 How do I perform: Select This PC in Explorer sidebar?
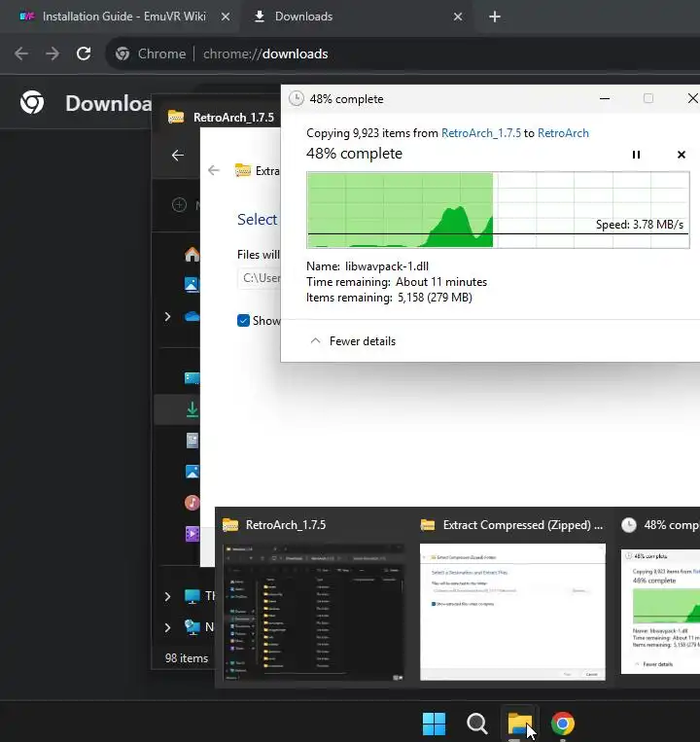point(199,596)
